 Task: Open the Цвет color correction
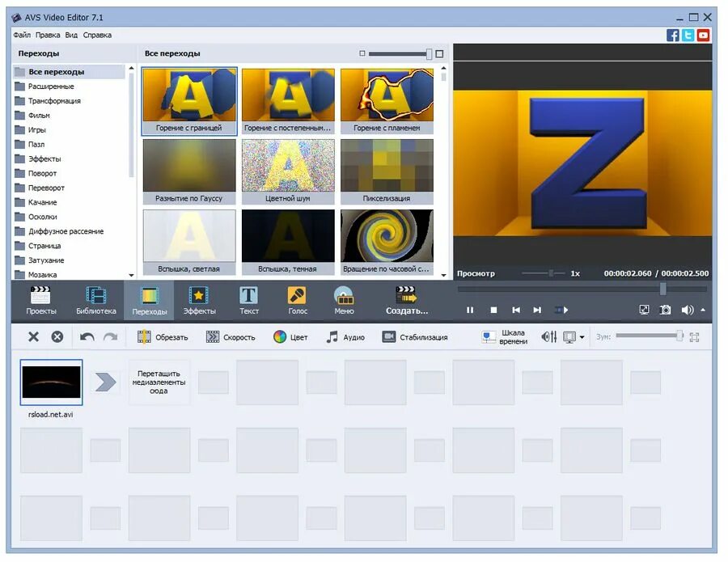pos(290,337)
